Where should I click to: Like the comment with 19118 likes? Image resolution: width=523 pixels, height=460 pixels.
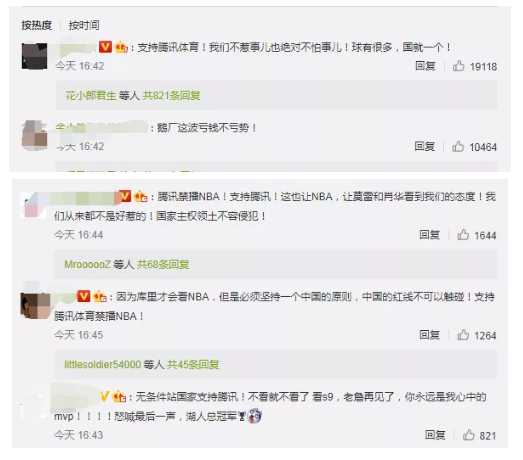458,66
